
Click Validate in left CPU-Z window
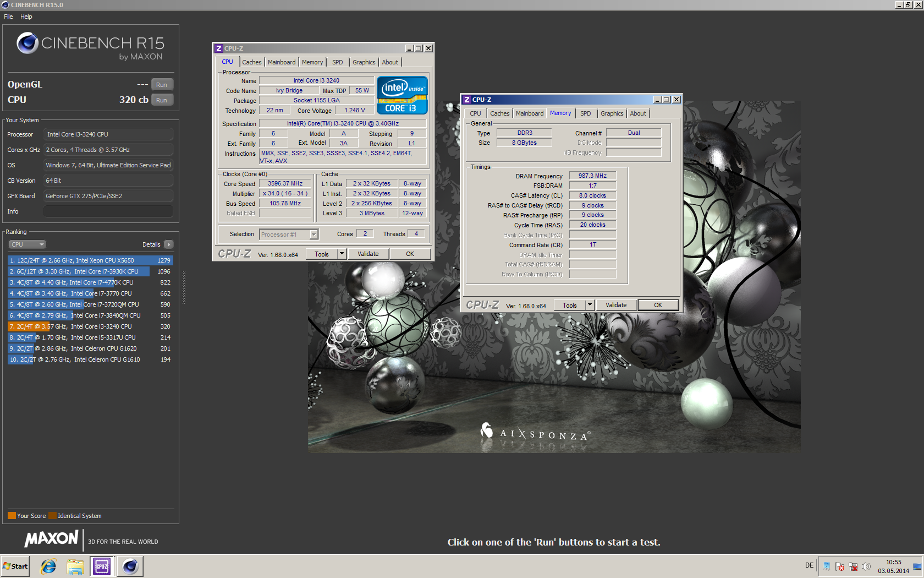[x=368, y=254]
